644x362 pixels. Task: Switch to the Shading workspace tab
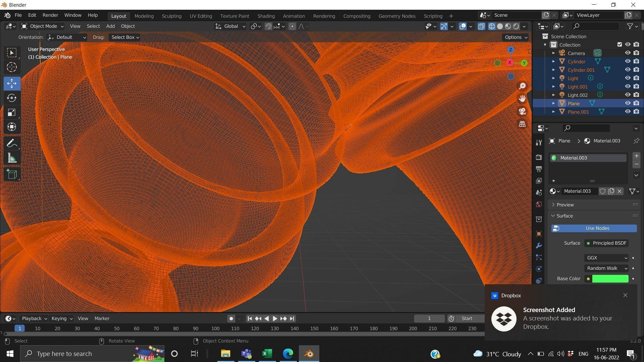266,16
